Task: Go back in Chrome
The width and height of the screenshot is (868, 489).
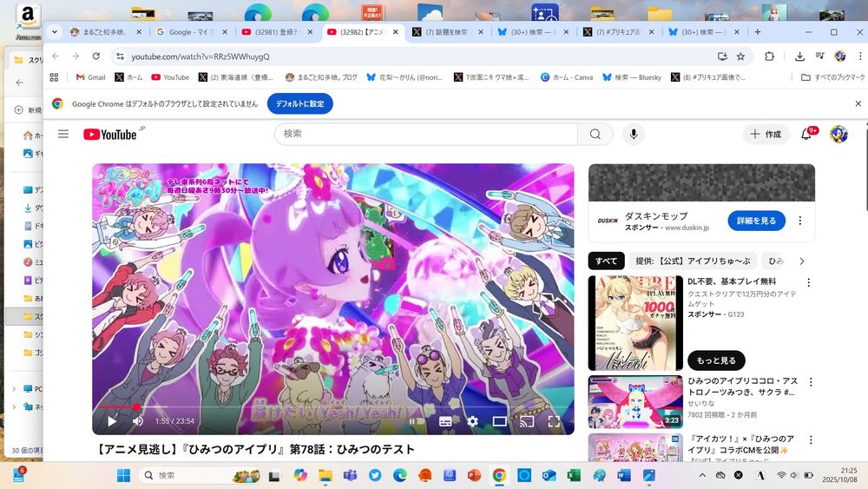Action: pyautogui.click(x=56, y=56)
